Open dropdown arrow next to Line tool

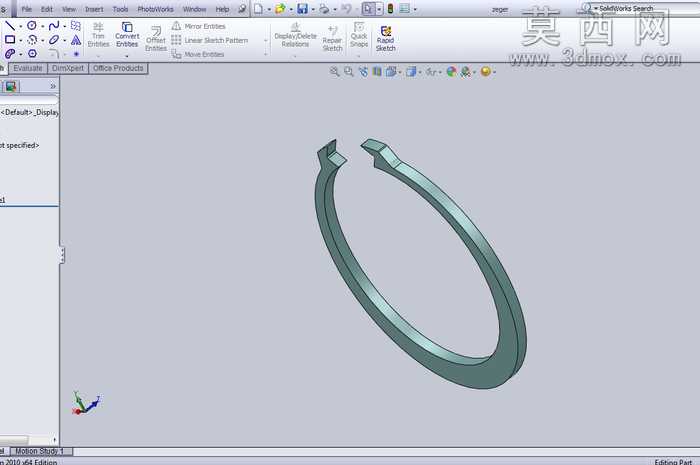(x=21, y=26)
